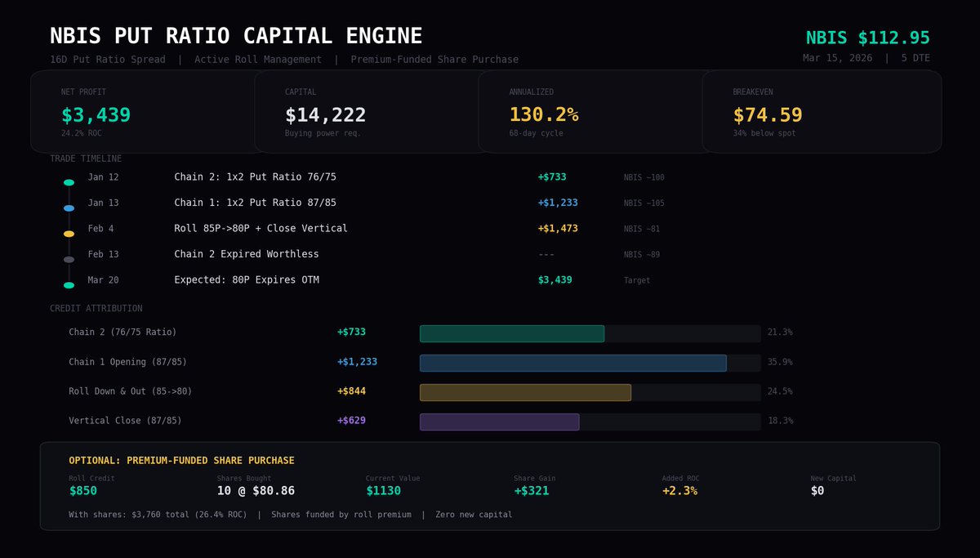The width and height of the screenshot is (980, 558).
Task: Click Roll 85P->80P + Close Vertical row
Action: pos(261,228)
